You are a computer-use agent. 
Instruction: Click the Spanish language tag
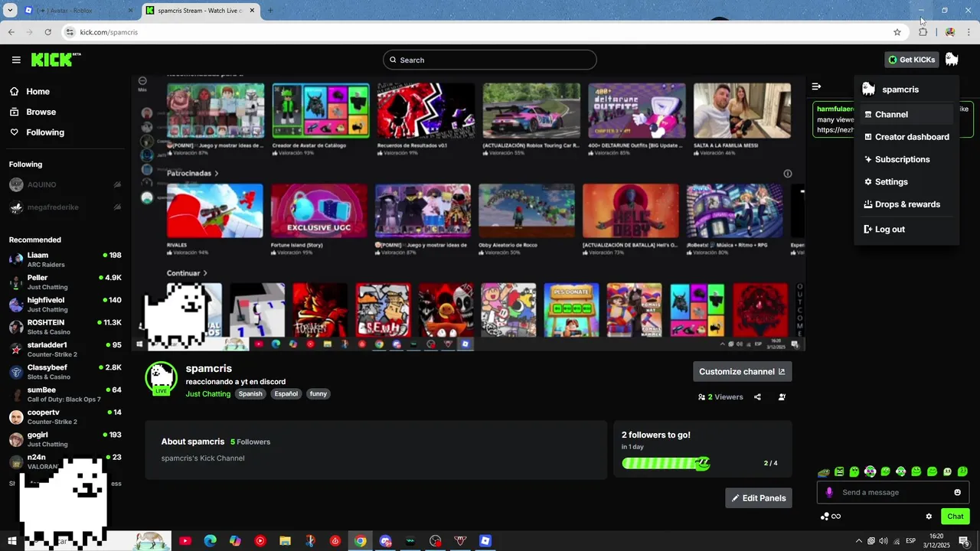(250, 394)
